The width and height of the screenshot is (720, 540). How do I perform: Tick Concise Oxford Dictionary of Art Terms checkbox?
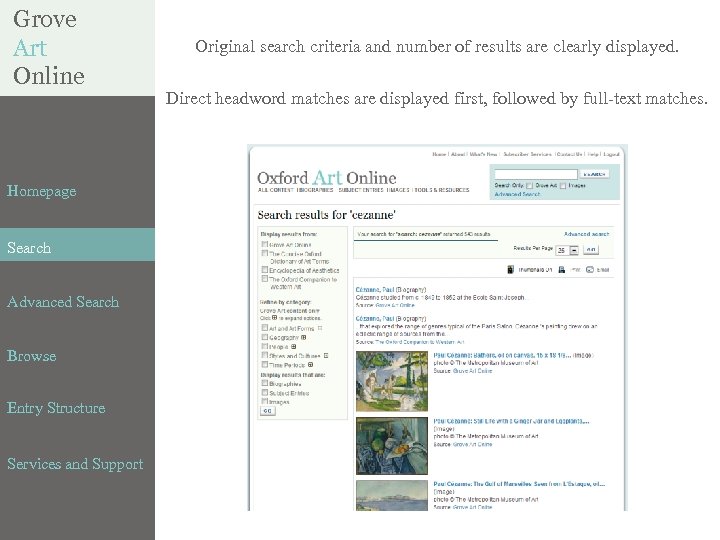coord(264,253)
